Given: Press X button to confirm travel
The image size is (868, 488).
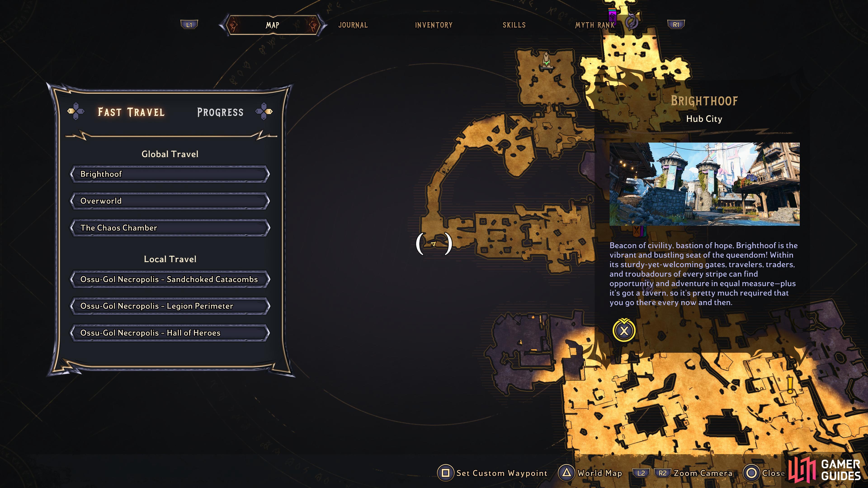Looking at the screenshot, I should point(624,330).
